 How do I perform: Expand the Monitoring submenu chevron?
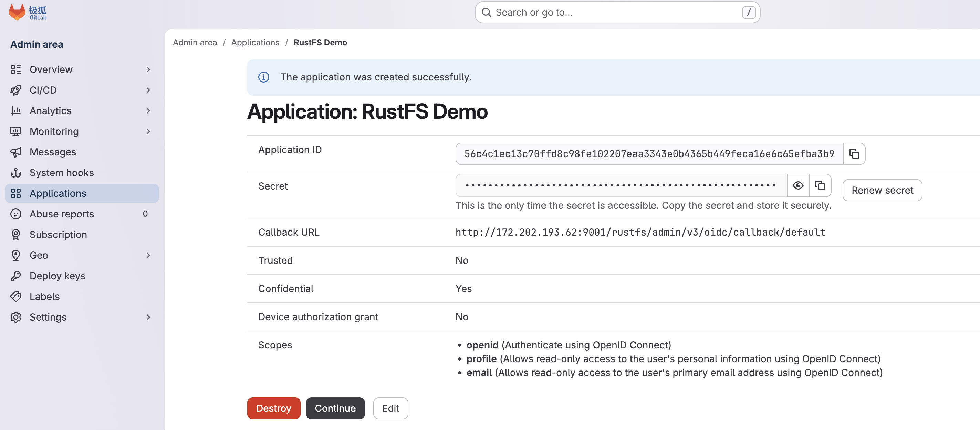(x=148, y=131)
